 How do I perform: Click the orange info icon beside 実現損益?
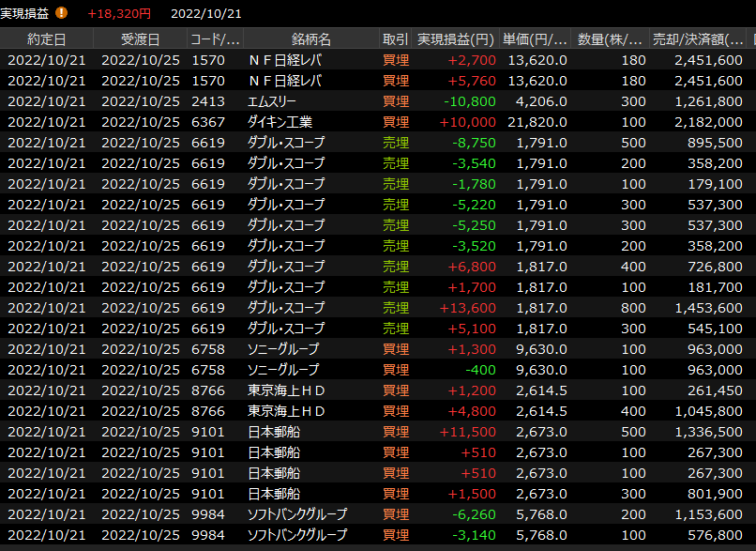tap(62, 13)
